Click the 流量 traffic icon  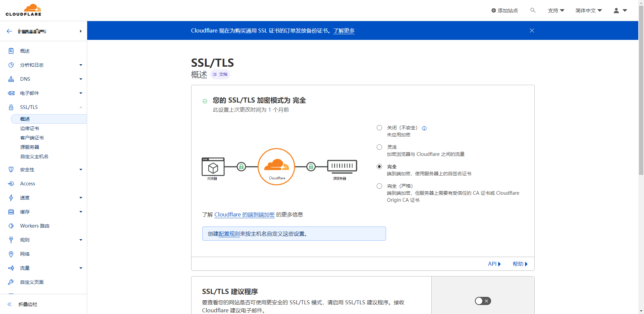11,268
